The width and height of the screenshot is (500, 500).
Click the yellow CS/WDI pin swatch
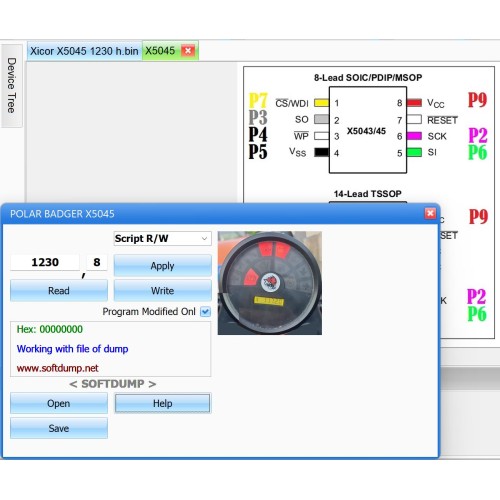322,103
